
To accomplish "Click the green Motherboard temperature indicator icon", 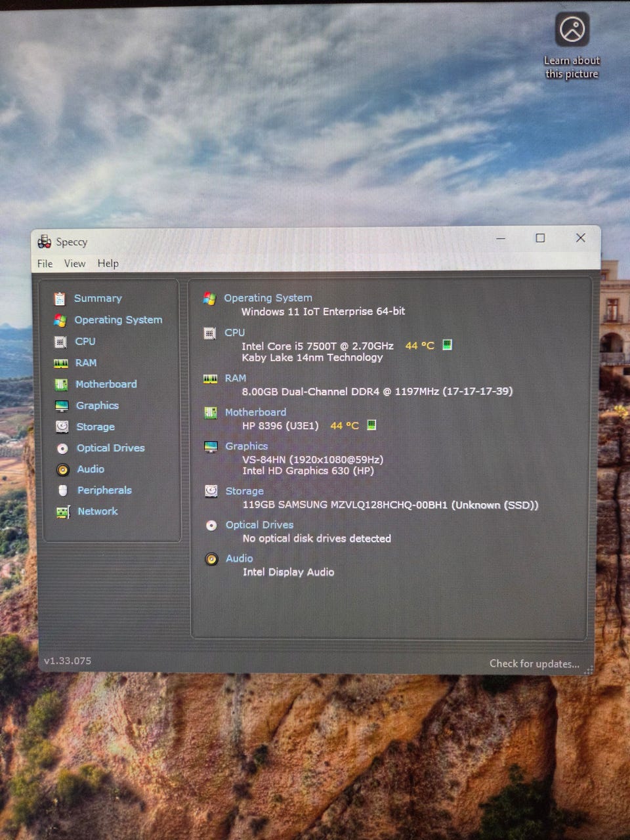I will coord(371,425).
